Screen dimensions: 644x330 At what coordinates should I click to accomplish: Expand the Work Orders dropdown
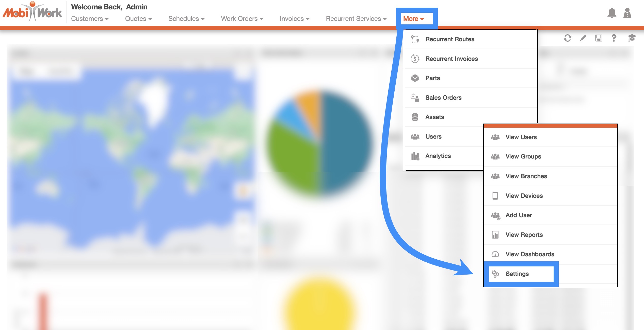click(242, 19)
